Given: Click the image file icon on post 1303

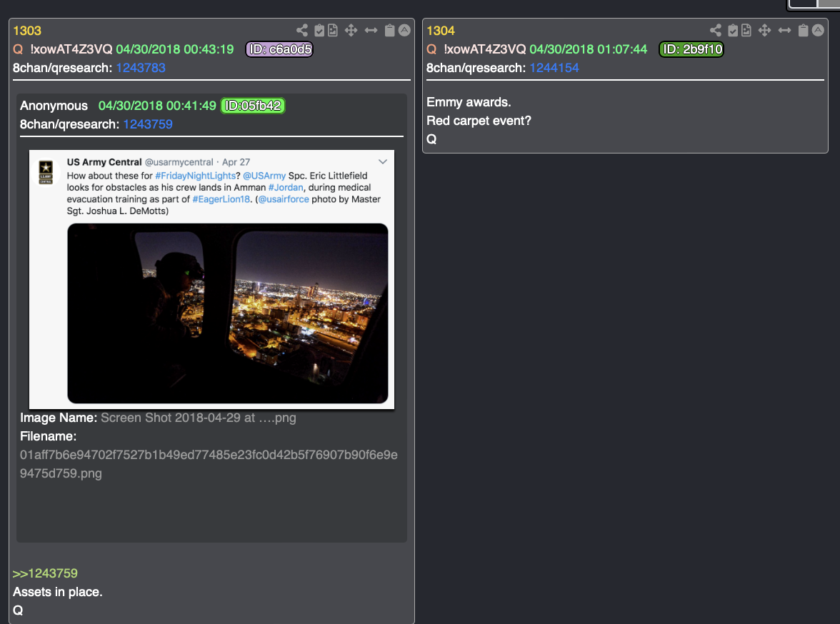Looking at the screenshot, I should (333, 31).
